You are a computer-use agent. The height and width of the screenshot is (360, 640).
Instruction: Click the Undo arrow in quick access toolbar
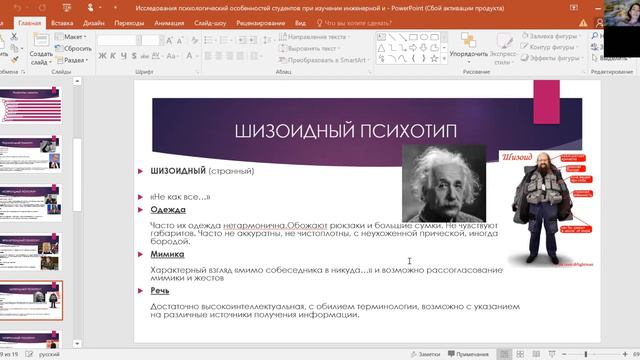pyautogui.click(x=18, y=8)
